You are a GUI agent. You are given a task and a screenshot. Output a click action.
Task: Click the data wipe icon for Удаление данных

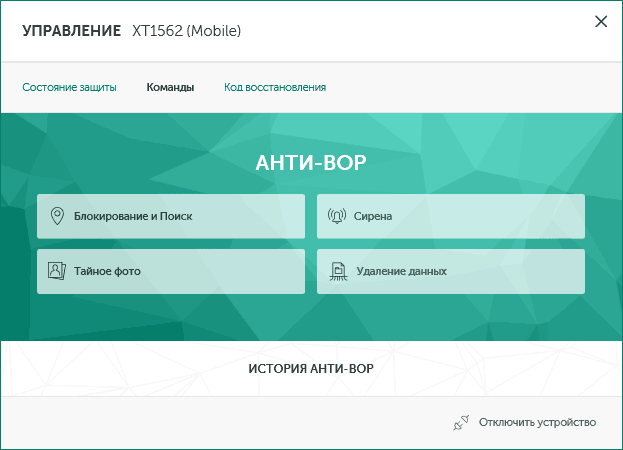[x=337, y=271]
